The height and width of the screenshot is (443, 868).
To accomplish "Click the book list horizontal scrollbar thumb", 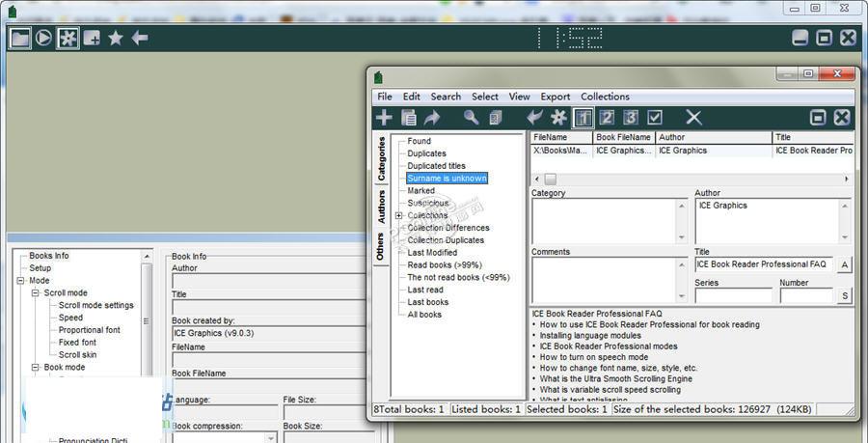I will click(551, 179).
